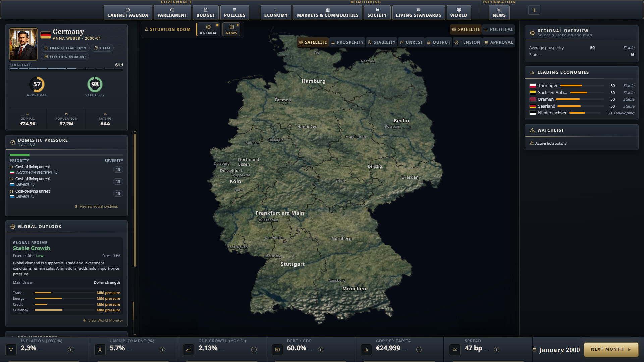Advance with the Next Month button
Image resolution: width=644 pixels, height=362 pixels.
tap(611, 349)
